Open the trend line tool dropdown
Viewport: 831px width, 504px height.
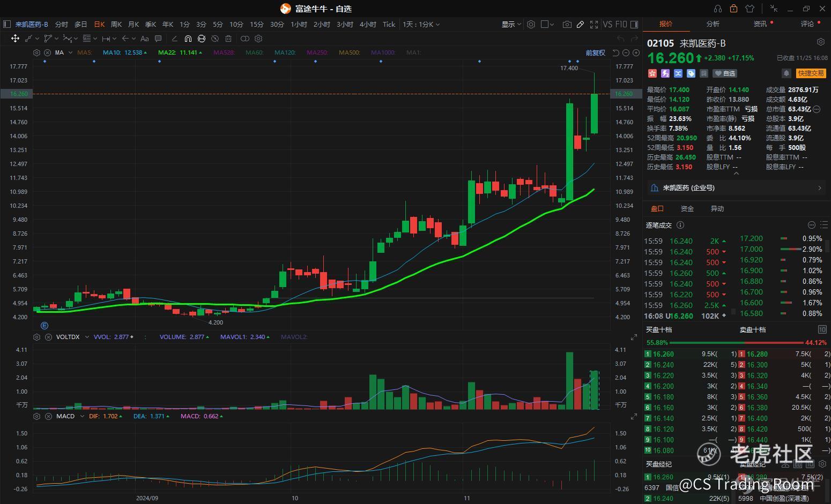32,39
